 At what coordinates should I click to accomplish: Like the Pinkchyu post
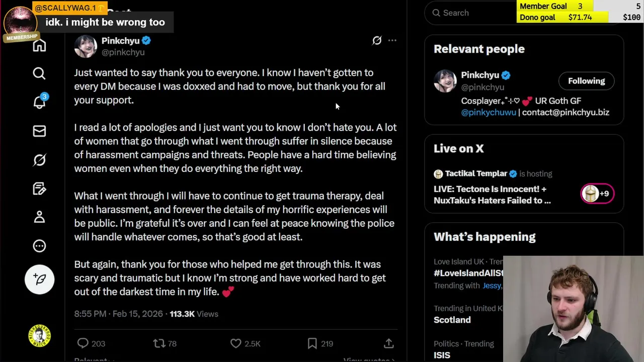pyautogui.click(x=236, y=343)
